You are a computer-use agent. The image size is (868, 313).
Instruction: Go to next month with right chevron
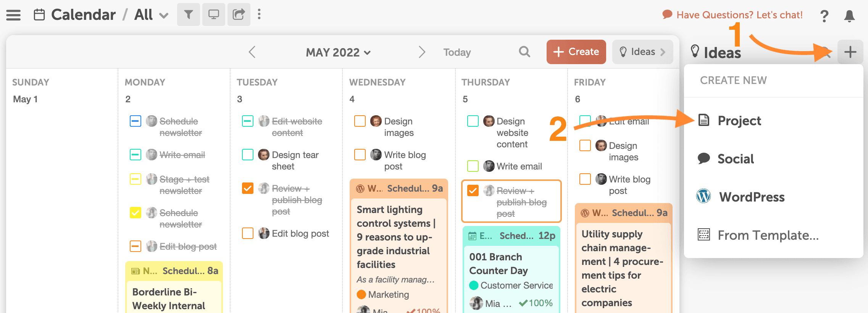pyautogui.click(x=421, y=52)
